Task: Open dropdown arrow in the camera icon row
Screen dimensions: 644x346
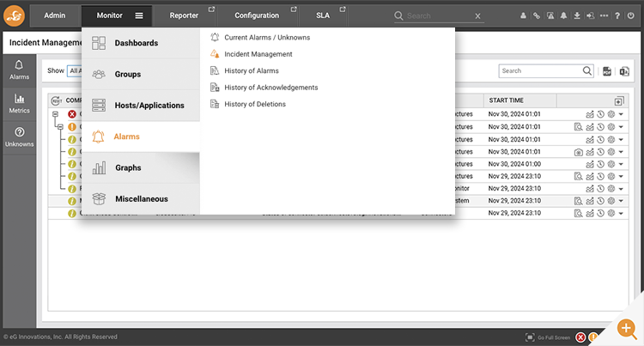Action: (621, 152)
